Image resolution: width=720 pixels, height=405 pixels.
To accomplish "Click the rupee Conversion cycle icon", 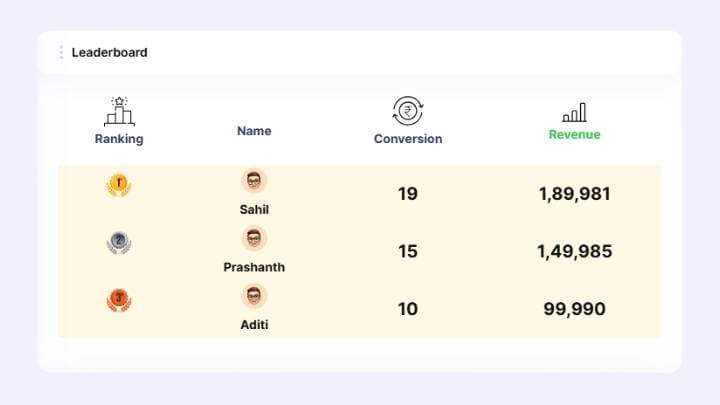I will pos(407,110).
